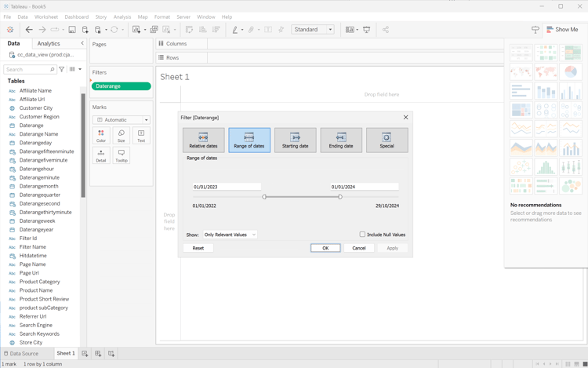This screenshot has width=588, height=368.
Task: Click the Color card in Marks
Action: point(101,137)
